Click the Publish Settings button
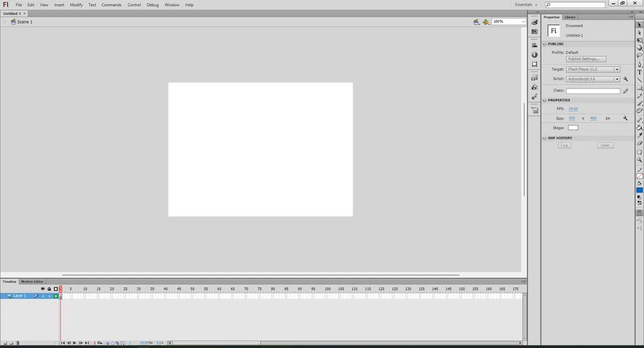The height and width of the screenshot is (348, 644). (x=586, y=59)
